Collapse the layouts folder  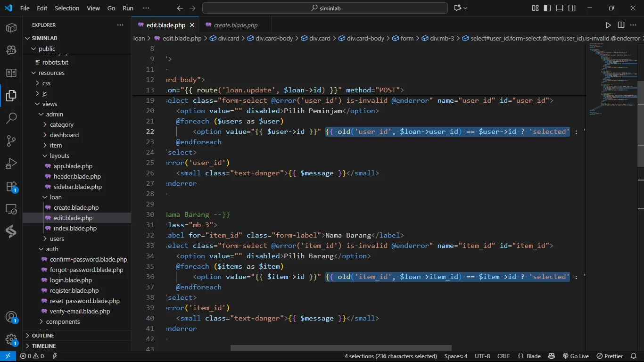pyautogui.click(x=59, y=156)
